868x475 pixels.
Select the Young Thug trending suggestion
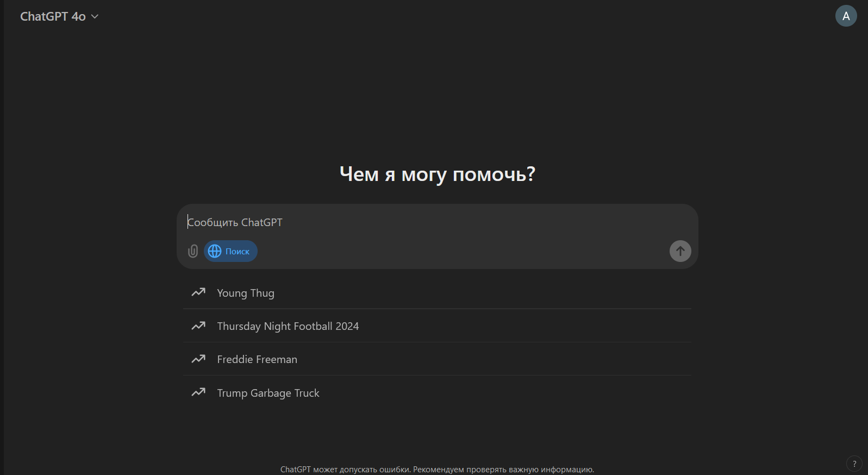437,293
